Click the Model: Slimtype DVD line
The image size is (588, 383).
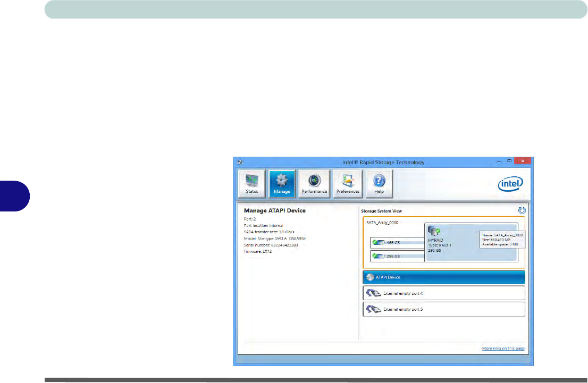(275, 239)
